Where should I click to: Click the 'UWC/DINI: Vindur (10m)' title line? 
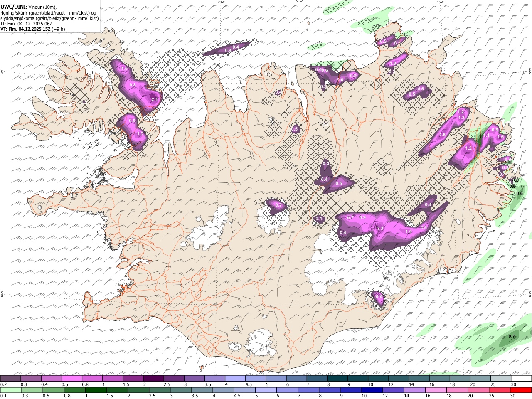click(x=28, y=6)
